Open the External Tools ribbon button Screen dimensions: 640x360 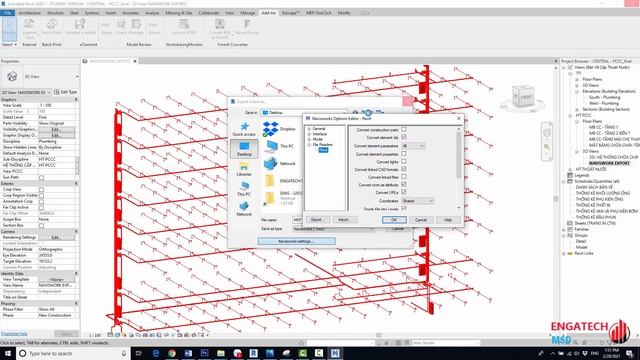pyautogui.click(x=29, y=29)
